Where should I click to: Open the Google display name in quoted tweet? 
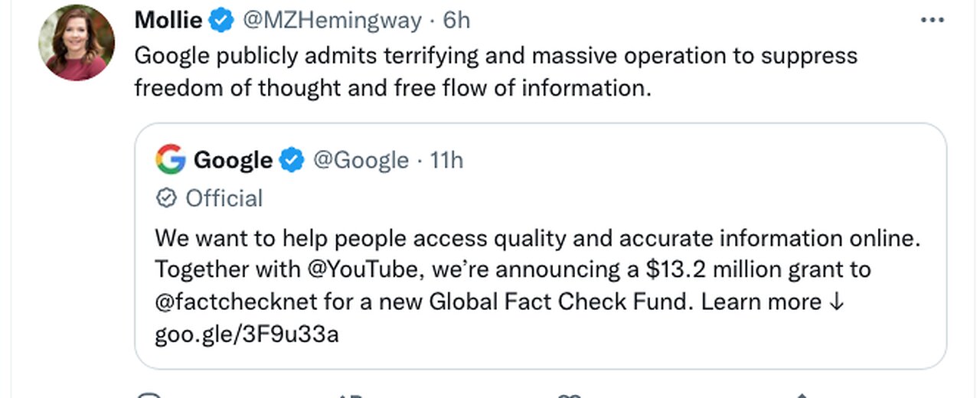pos(233,160)
